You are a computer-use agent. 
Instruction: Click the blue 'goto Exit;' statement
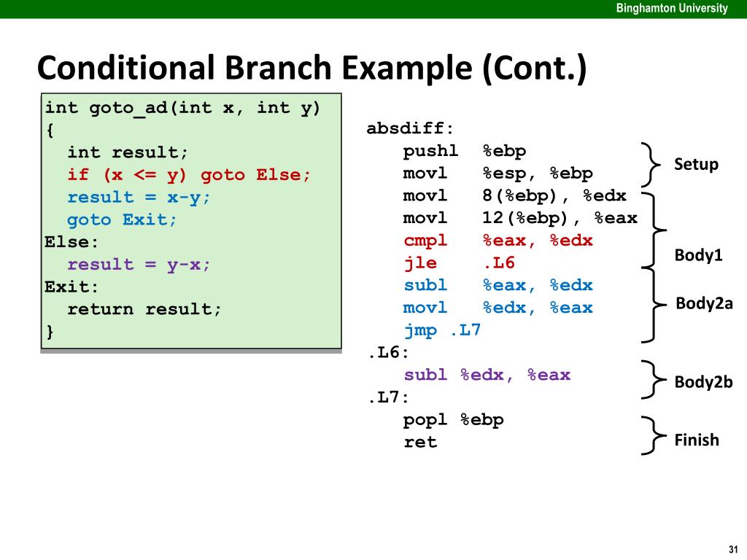pyautogui.click(x=122, y=219)
